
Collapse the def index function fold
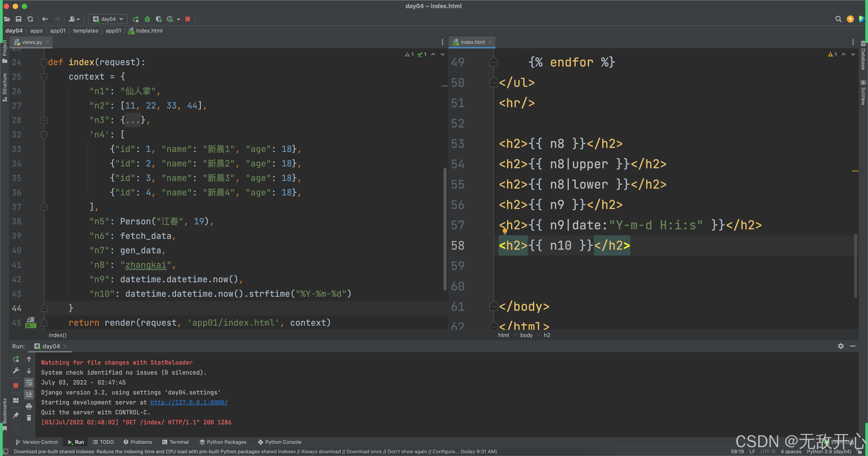pos(44,62)
